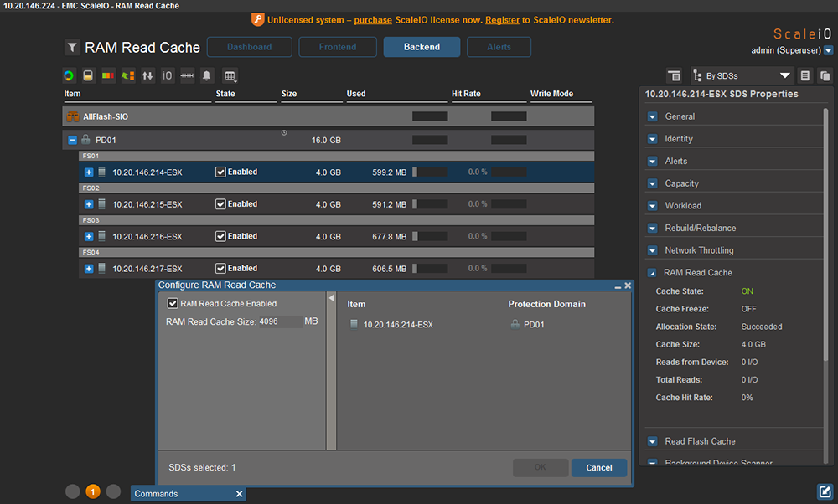Toggle Enabled checkbox for 10.20.146.217-ESX
The height and width of the screenshot is (504, 838).
pyautogui.click(x=220, y=268)
